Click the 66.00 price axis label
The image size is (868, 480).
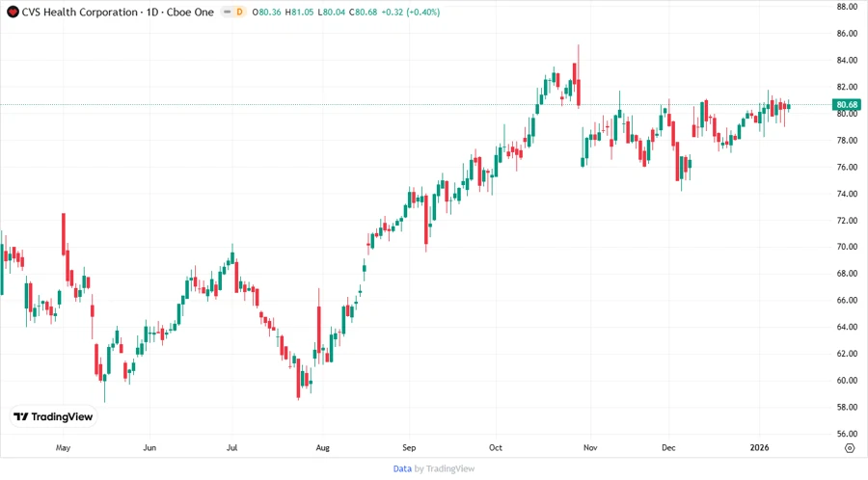[x=847, y=301]
